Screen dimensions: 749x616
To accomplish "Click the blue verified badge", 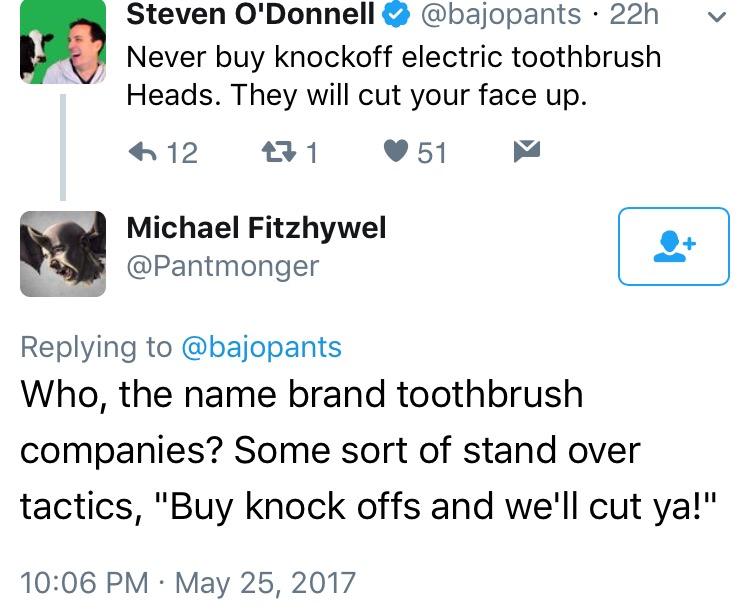I will pos(396,17).
